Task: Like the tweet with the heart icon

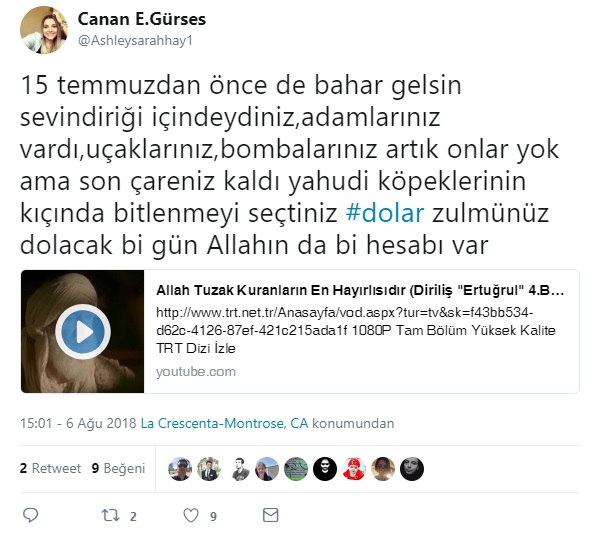Action: (191, 515)
